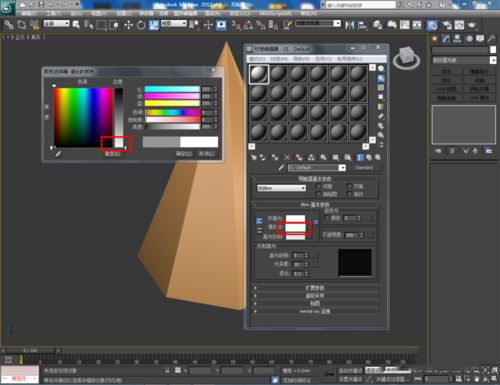This screenshot has width=500, height=385.
Task: Click the Unlink Selection tool
Action: click(x=22, y=25)
